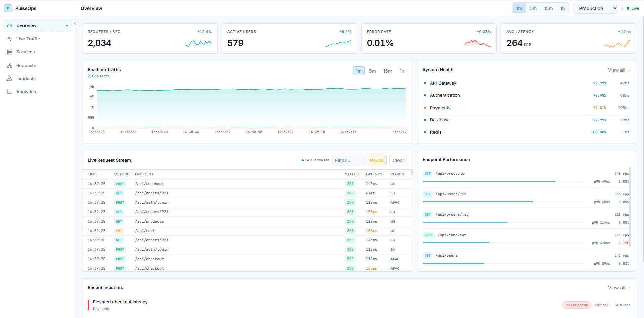Select the Payments health row
Image resolution: width=644 pixels, height=318 pixels.
526,108
